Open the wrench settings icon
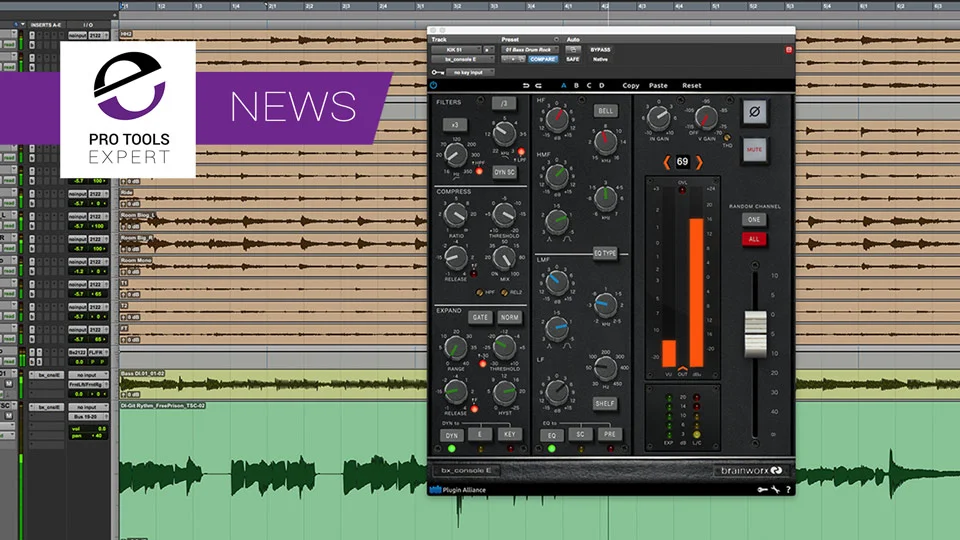The height and width of the screenshot is (540, 960). (776, 490)
